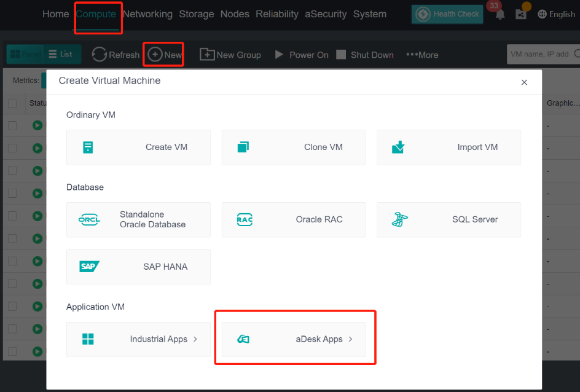The height and width of the screenshot is (392, 580).
Task: Open the task share icon beside the bell
Action: (x=521, y=14)
